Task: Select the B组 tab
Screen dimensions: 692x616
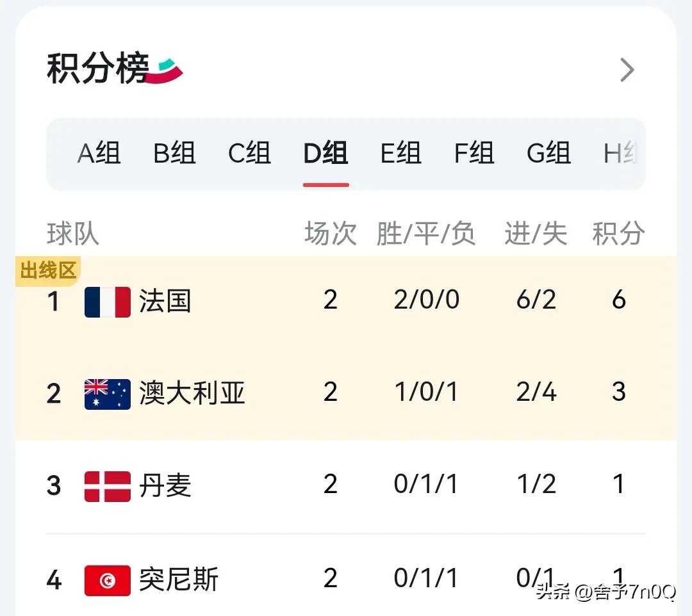Action: [x=174, y=154]
